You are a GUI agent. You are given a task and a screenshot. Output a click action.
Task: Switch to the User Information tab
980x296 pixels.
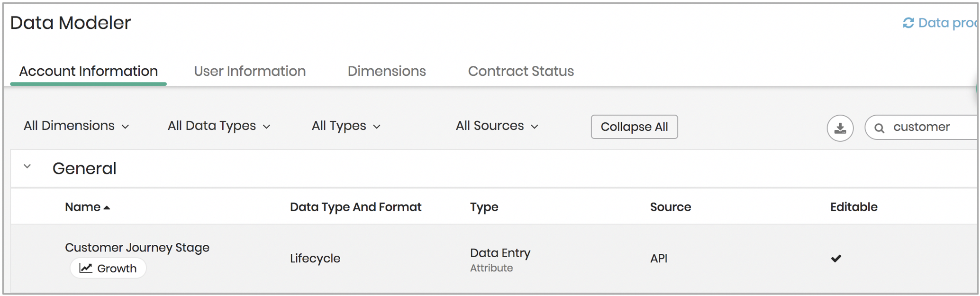coord(250,71)
